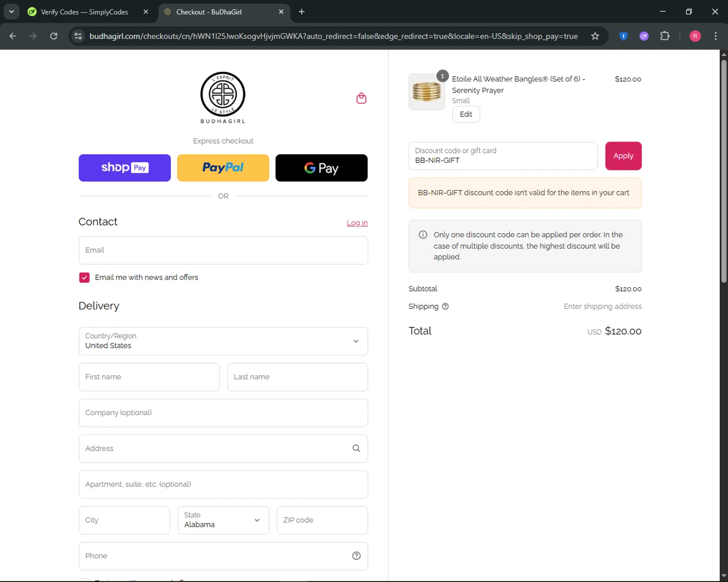Click the Contact section heading

[98, 222]
